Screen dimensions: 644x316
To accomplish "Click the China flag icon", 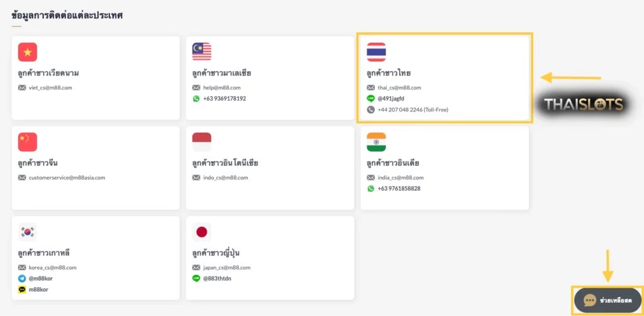I will point(28,142).
